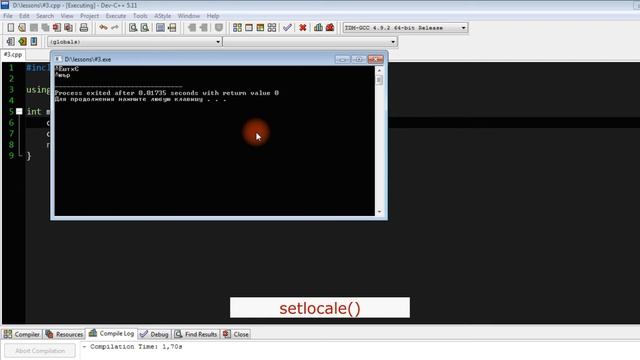The height and width of the screenshot is (360, 640).
Task: Click the Goto function toolbar icon
Action: pyautogui.click(x=160, y=27)
